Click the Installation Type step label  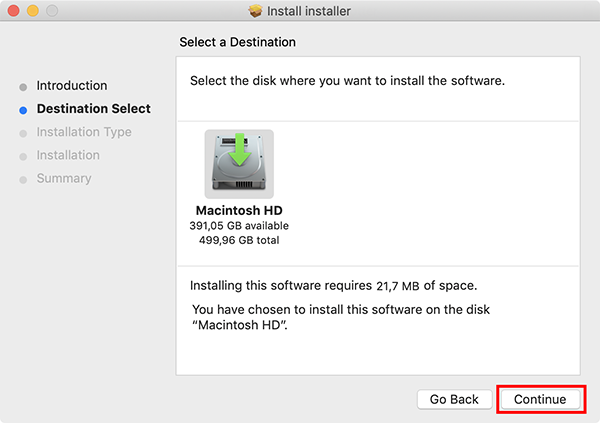pyautogui.click(x=84, y=132)
